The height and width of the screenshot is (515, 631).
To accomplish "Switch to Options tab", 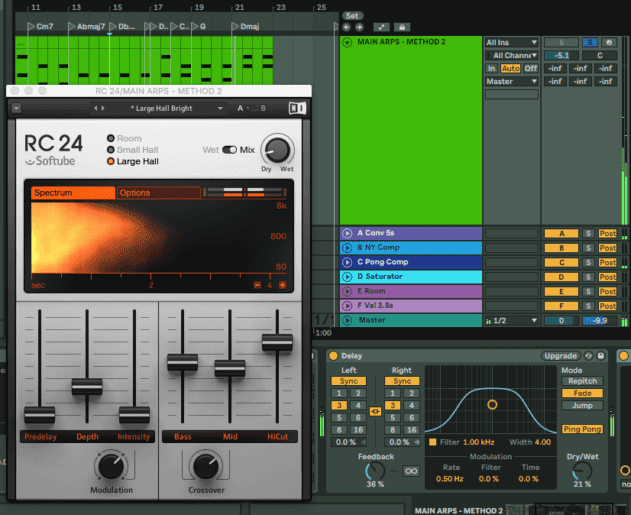I will [x=159, y=193].
